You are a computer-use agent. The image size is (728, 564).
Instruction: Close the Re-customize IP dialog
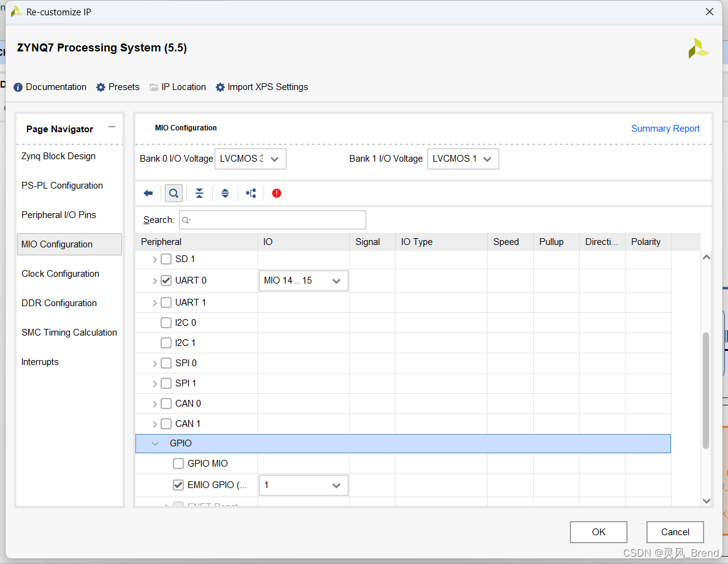coord(710,12)
